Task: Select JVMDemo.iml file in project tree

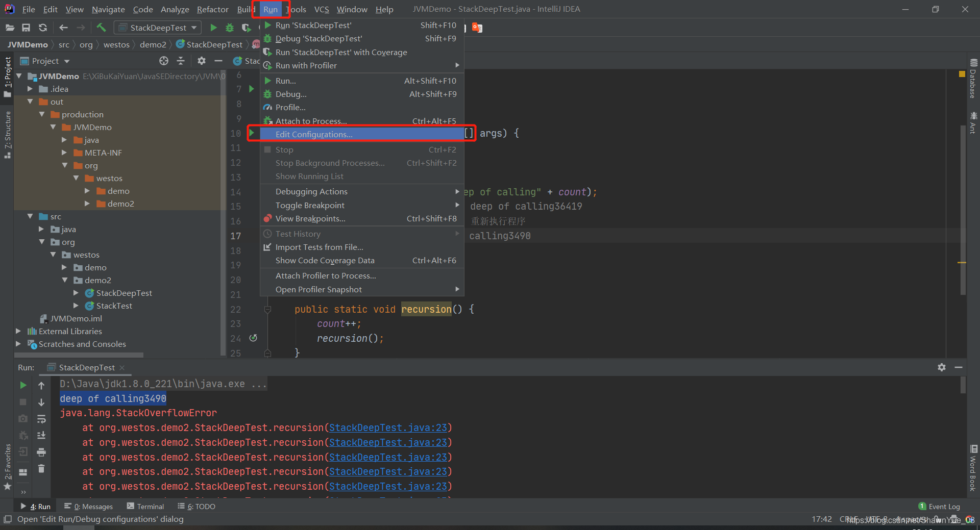Action: point(76,318)
